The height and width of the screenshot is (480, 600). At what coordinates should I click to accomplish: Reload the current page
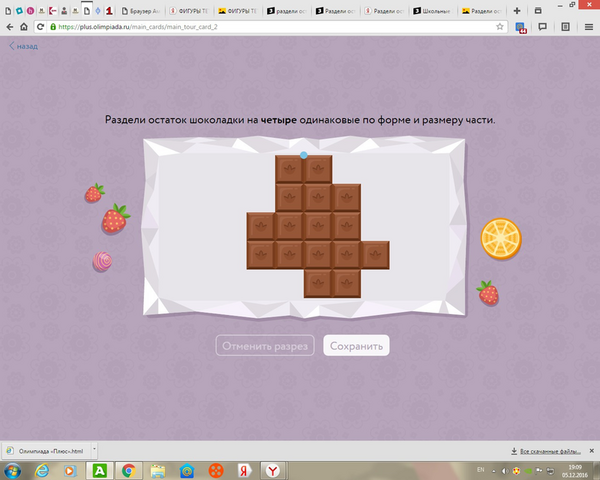(x=40, y=27)
